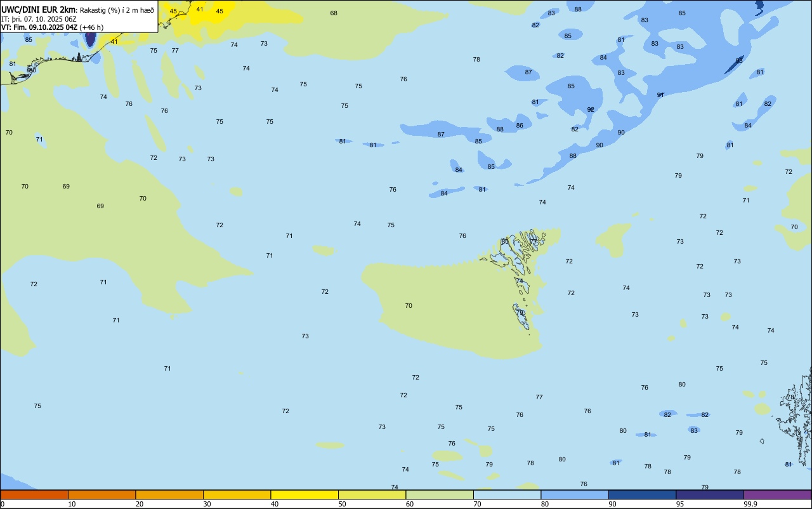Viewport: 812px width, 509px height.
Task: Click the 10–20 orange legend swatch
Action: (x=101, y=494)
